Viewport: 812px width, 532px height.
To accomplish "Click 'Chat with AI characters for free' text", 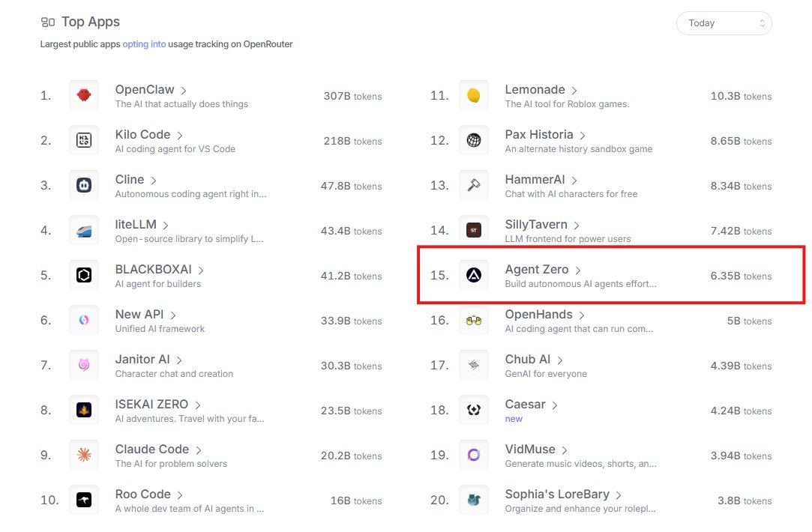I will [x=571, y=194].
